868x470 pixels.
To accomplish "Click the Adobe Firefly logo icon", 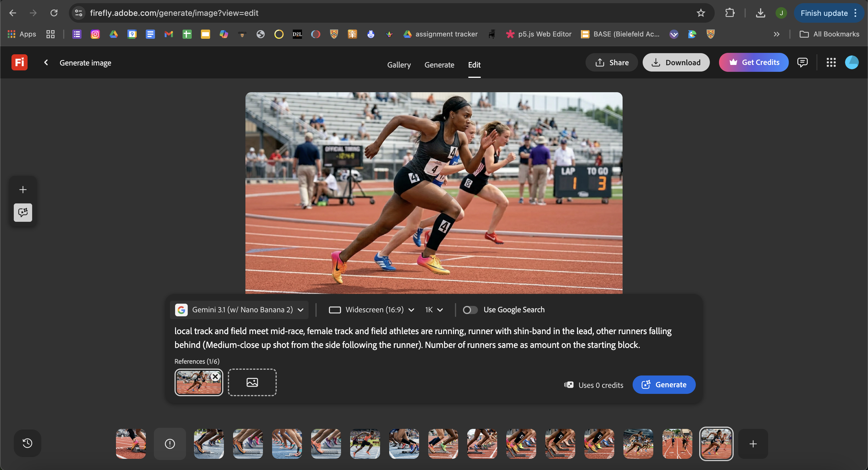I will pos(19,62).
